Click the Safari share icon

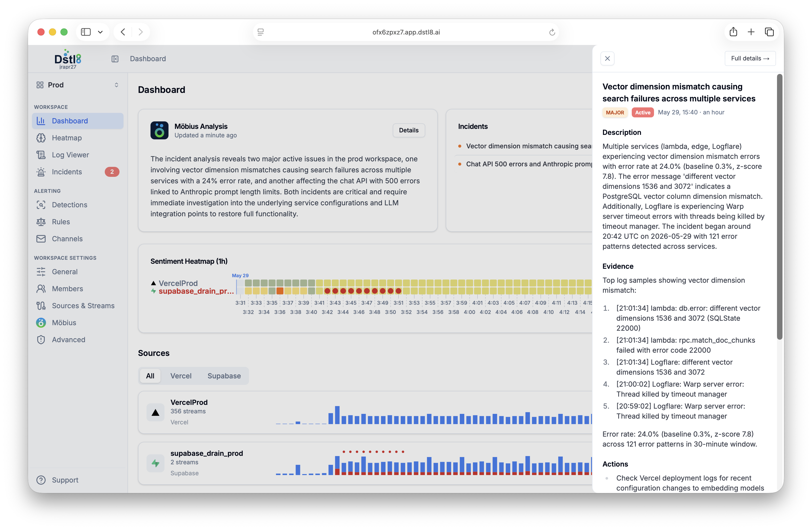[x=733, y=32]
